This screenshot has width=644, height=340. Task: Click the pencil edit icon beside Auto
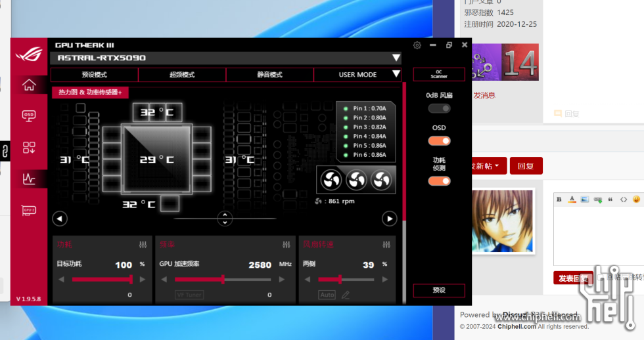346,295
